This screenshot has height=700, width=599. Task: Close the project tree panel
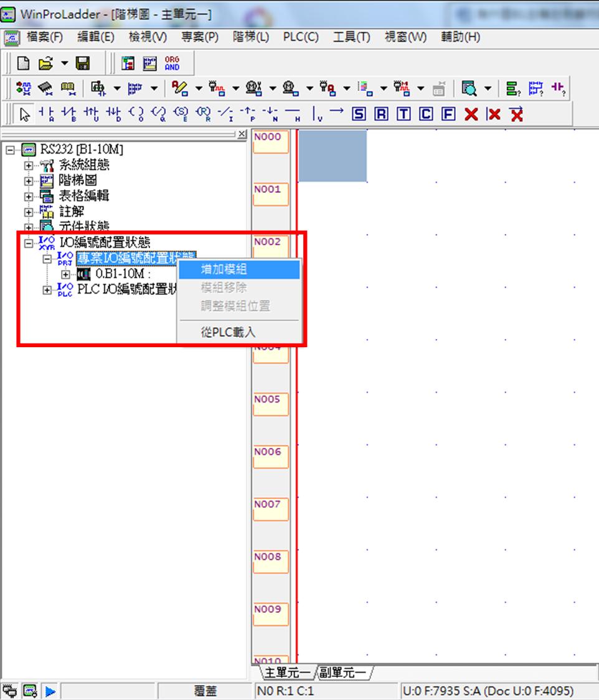(242, 134)
